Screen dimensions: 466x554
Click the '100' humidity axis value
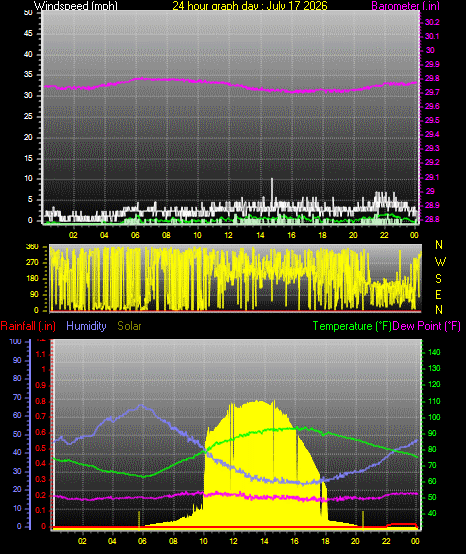tap(16, 341)
